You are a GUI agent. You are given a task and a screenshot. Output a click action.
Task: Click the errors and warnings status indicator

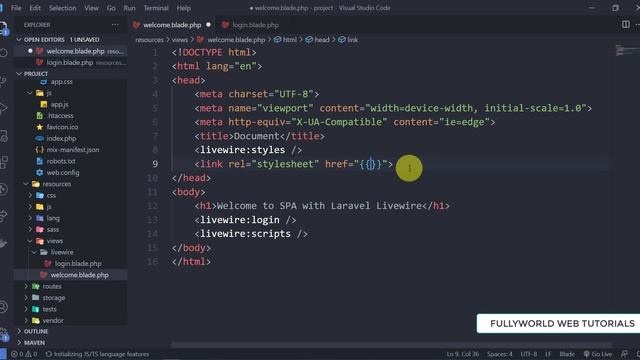[24, 354]
